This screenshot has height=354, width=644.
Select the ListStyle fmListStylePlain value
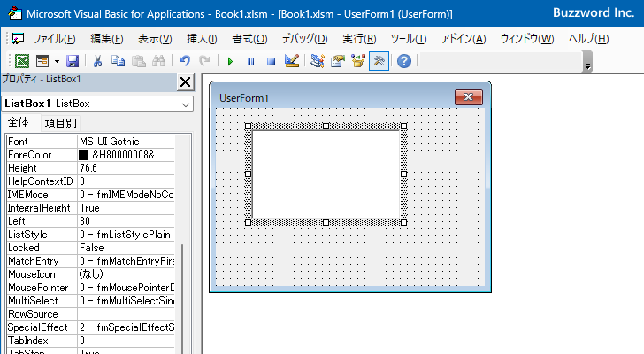(126, 235)
